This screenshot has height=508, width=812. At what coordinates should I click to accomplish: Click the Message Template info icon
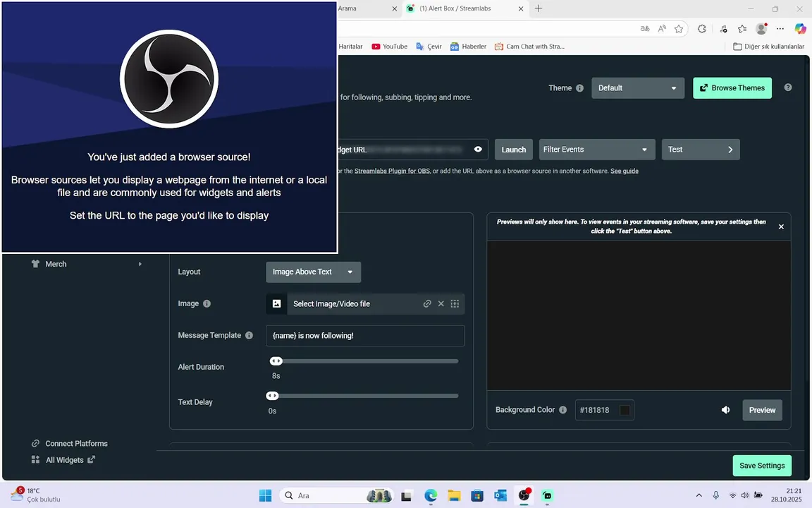click(249, 335)
